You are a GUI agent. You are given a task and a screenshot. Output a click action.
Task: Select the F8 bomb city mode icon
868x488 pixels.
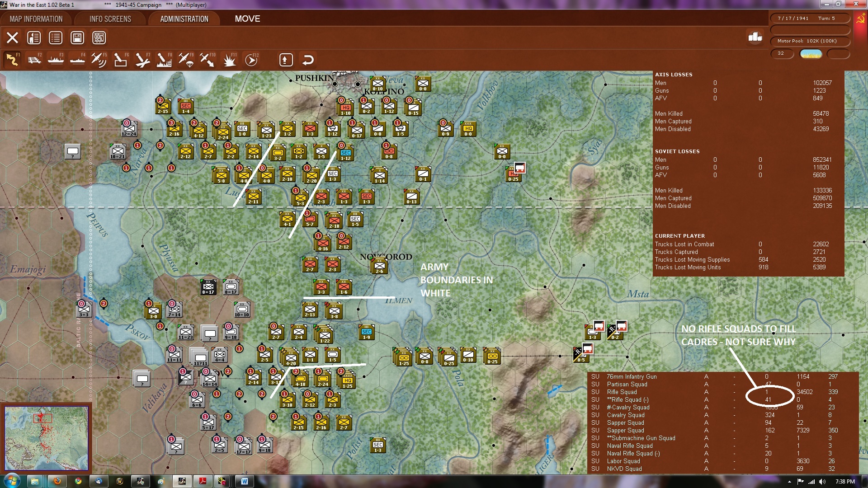coord(164,59)
